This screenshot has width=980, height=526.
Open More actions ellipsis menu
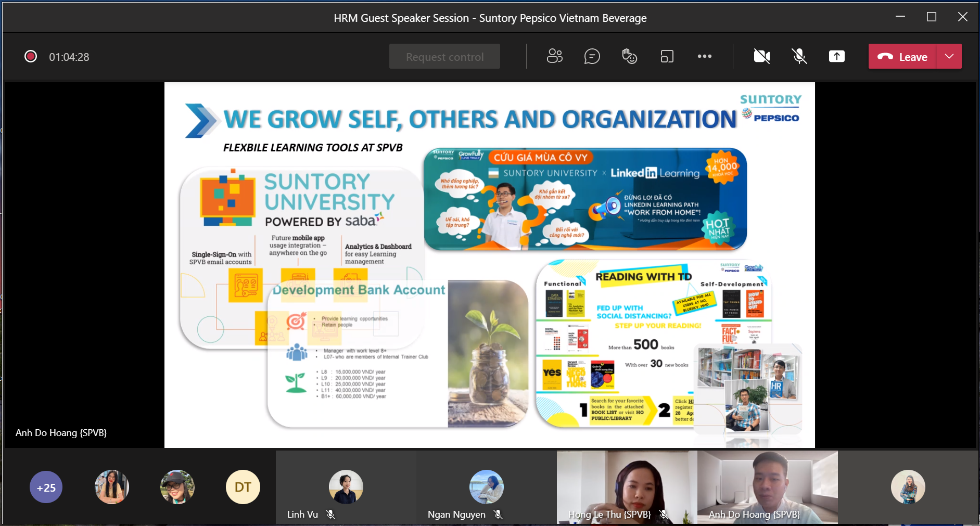coord(705,56)
